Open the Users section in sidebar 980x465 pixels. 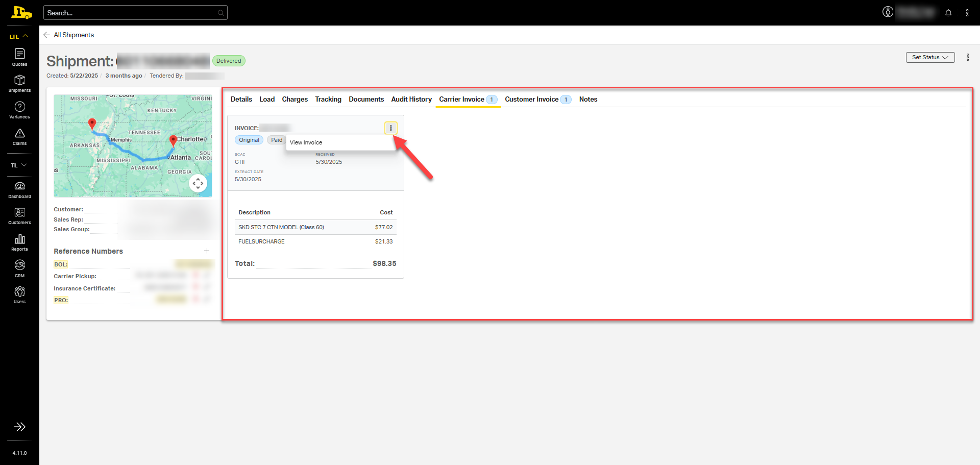pyautogui.click(x=19, y=295)
